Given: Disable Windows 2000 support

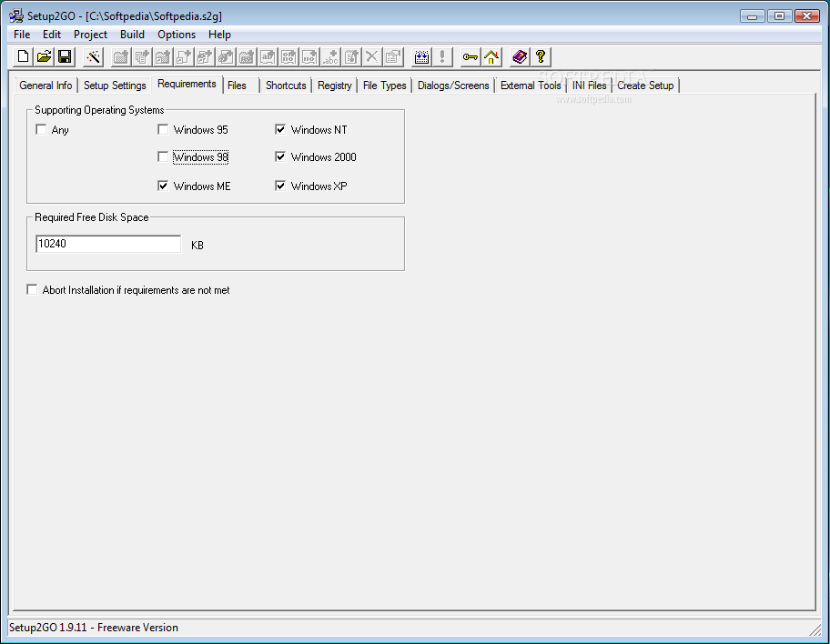Looking at the screenshot, I should (x=280, y=157).
